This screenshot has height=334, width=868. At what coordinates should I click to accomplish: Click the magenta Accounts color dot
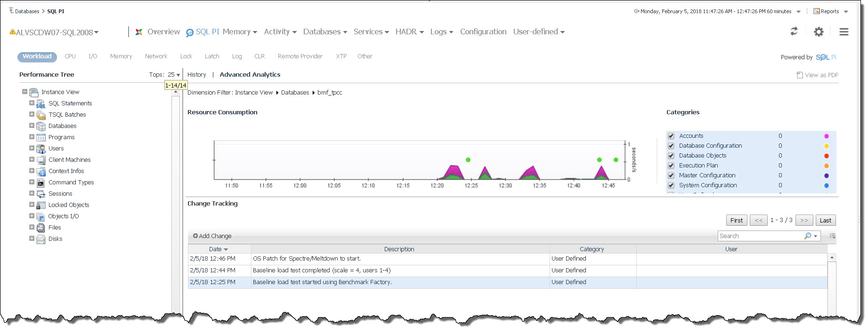[827, 136]
